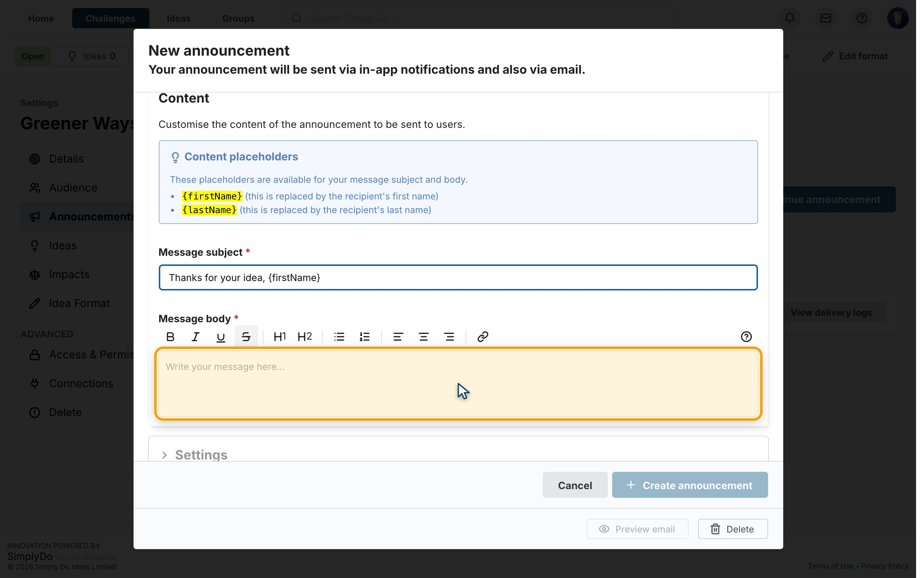Open Terms of Use link
Screen dimensions: 924x578
pyautogui.click(x=830, y=566)
